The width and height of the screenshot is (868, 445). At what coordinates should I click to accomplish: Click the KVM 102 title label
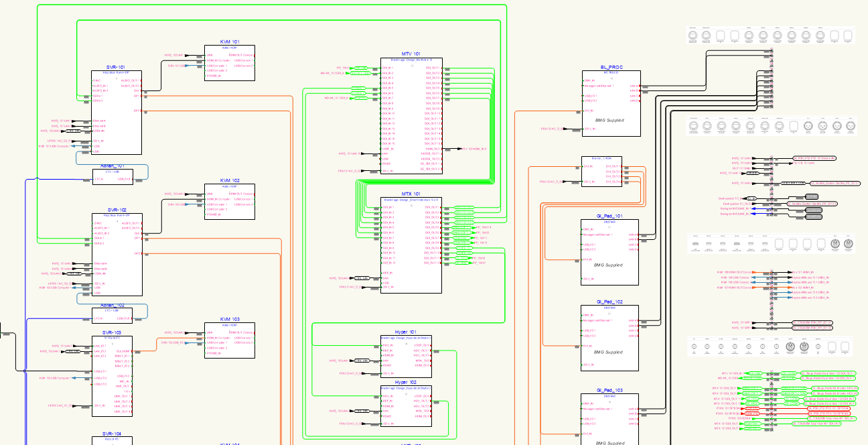[230, 180]
